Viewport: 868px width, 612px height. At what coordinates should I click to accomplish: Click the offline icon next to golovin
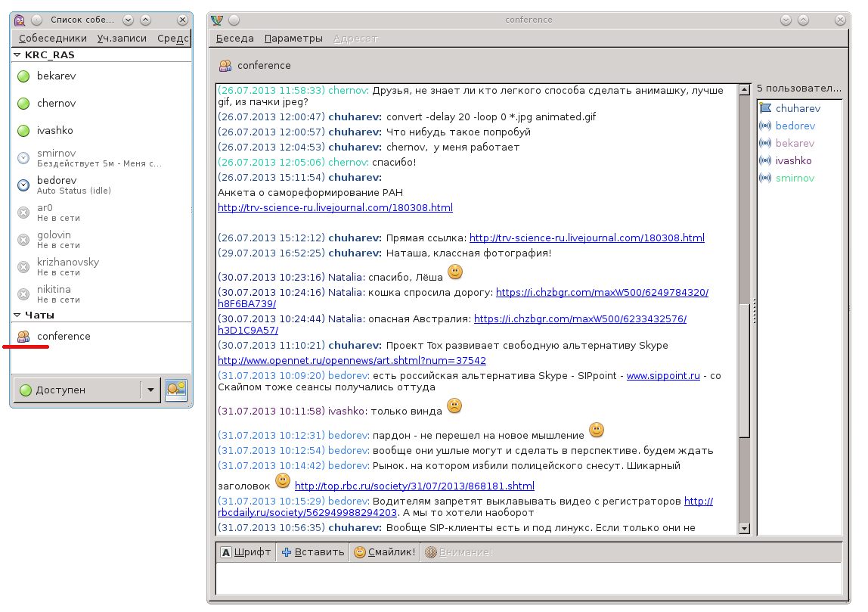click(23, 239)
